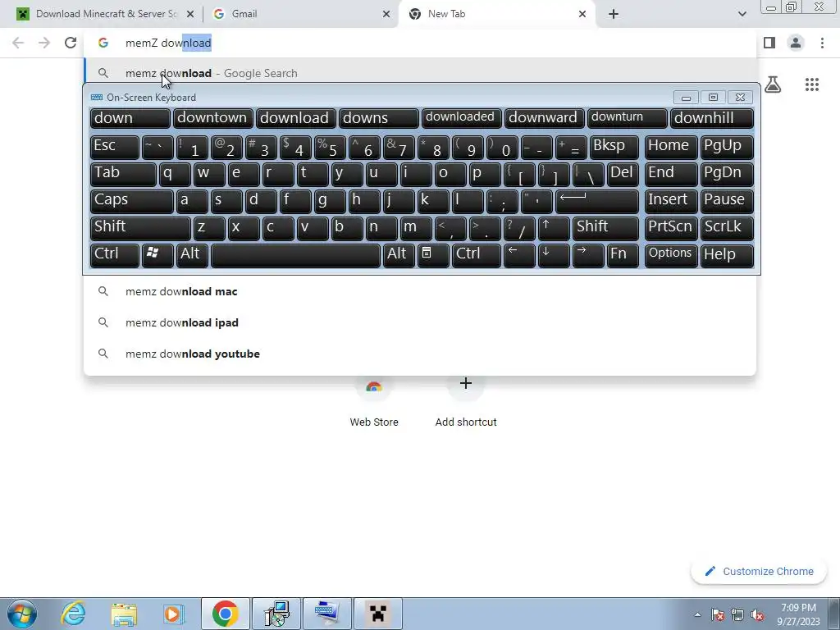Image resolution: width=840 pixels, height=630 pixels.
Task: Click the up arrow key
Action: [x=554, y=228]
